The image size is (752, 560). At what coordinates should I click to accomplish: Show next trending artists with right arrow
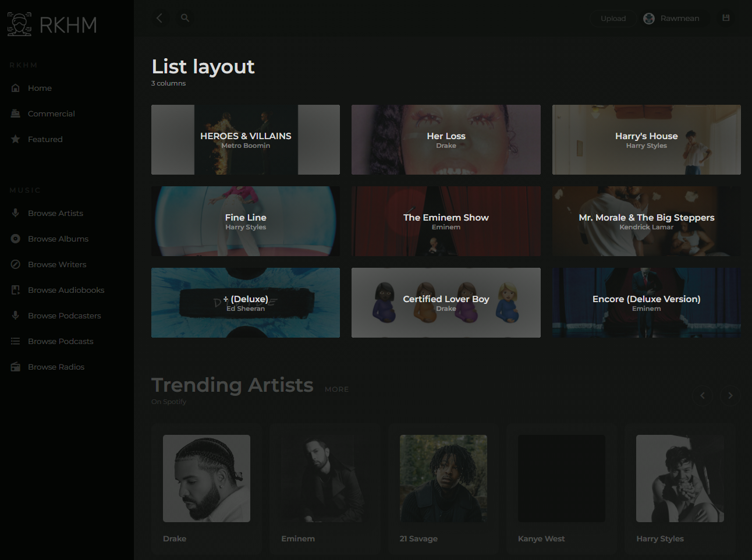point(730,396)
